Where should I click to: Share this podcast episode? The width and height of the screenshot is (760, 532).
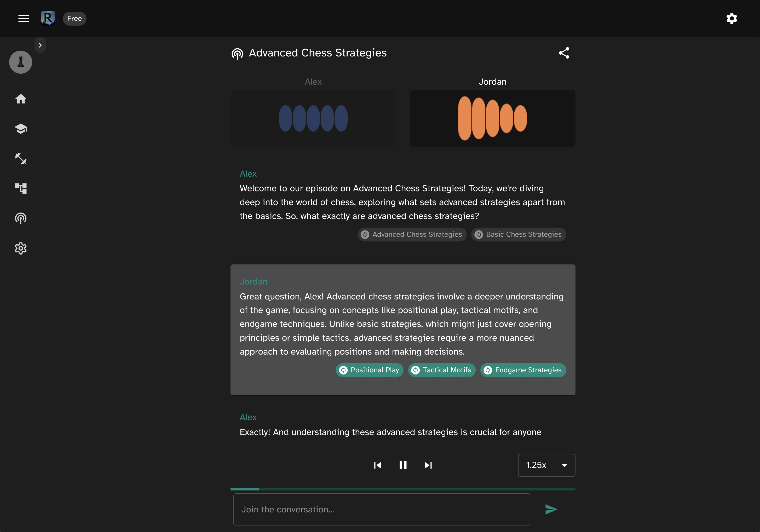pos(564,53)
